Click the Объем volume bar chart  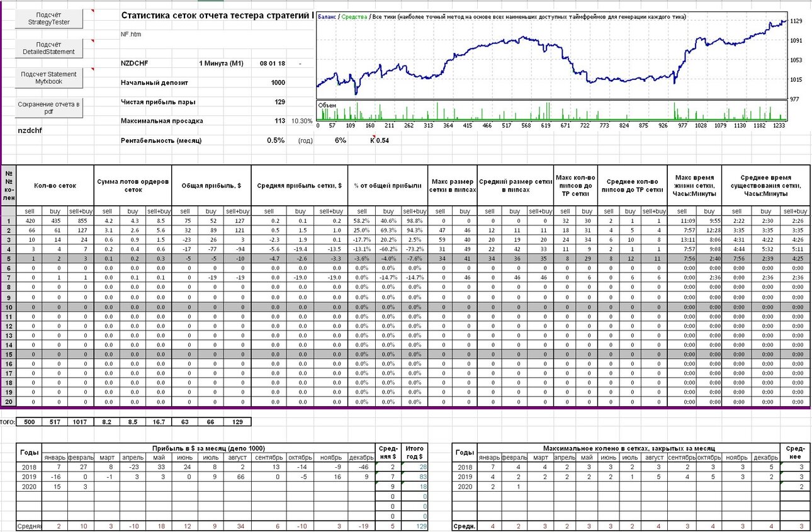pos(552,110)
